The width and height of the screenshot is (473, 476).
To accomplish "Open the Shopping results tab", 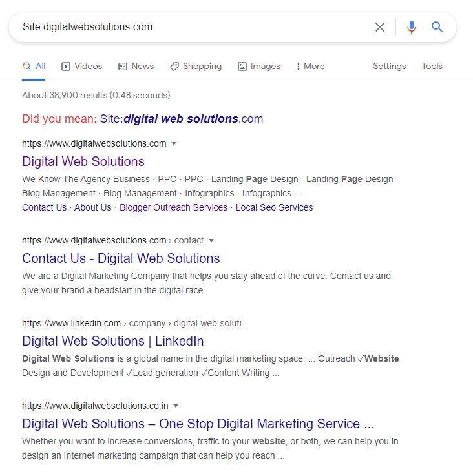I will [x=196, y=66].
